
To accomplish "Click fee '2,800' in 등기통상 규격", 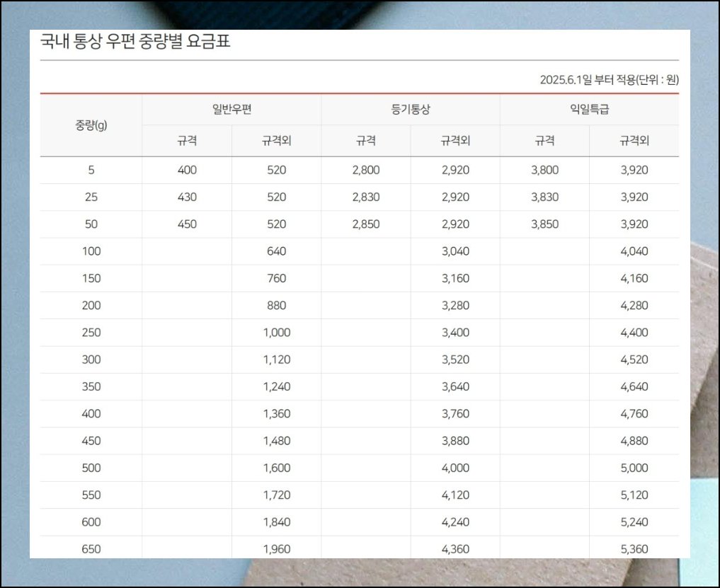I will [x=366, y=170].
